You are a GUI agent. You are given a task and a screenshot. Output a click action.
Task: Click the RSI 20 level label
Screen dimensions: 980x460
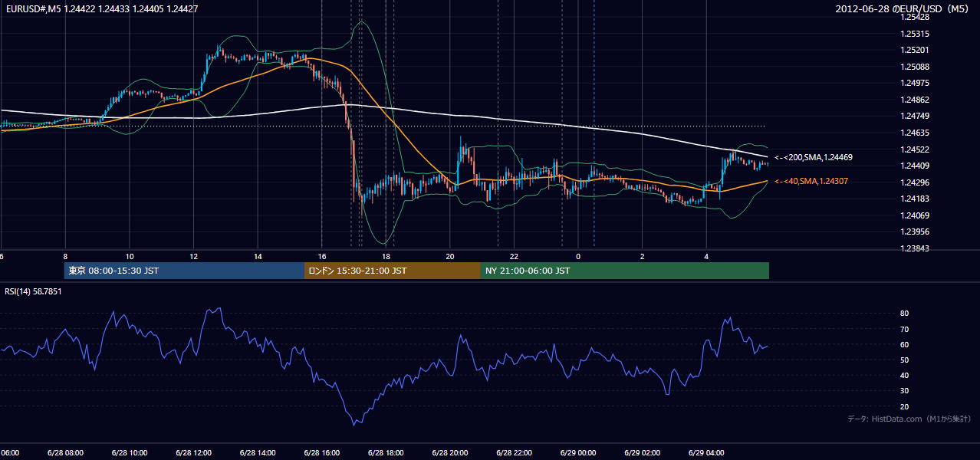tap(905, 406)
